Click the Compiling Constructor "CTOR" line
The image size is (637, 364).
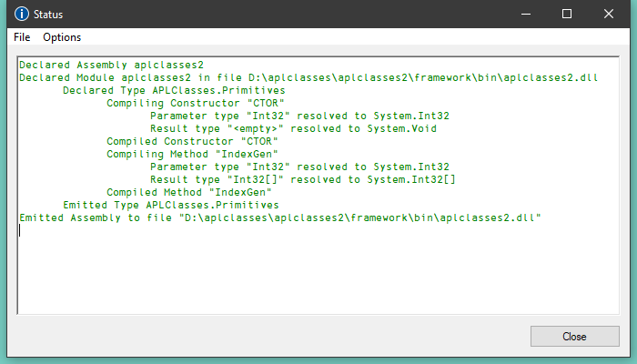[195, 104]
